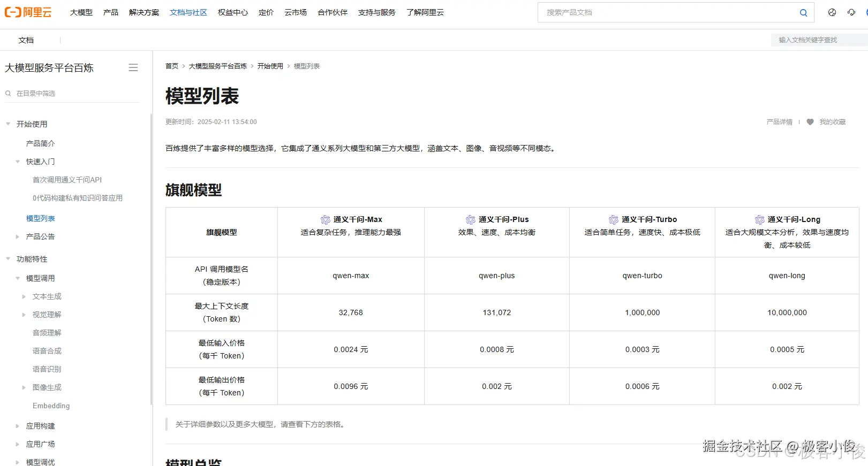Click the 通义千问-Long model icon
The width and height of the screenshot is (868, 466).
pos(760,219)
